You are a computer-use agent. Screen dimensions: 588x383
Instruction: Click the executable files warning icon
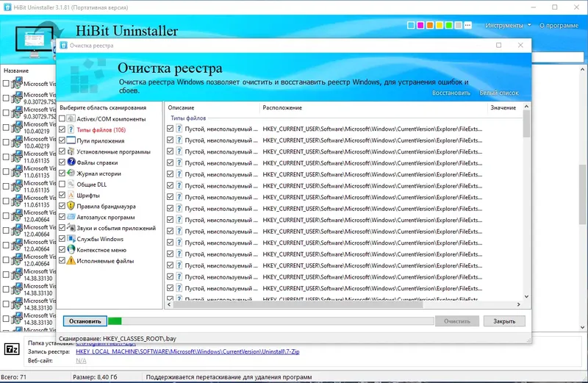[71, 260]
